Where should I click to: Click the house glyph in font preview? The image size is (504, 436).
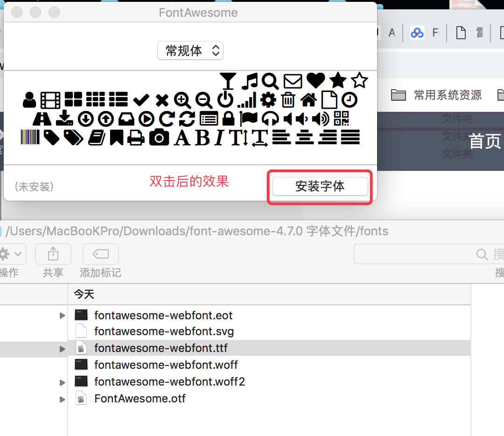pos(308,100)
